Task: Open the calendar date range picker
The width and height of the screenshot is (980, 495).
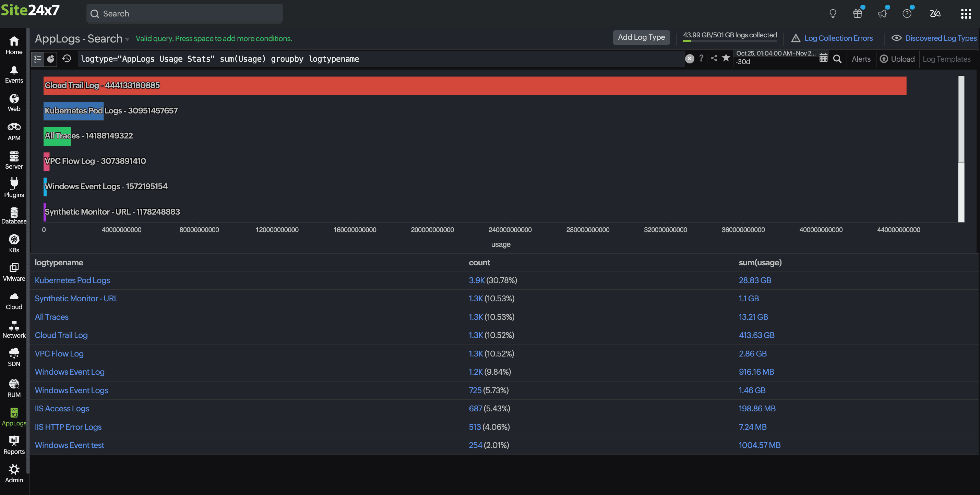Action: pos(823,58)
